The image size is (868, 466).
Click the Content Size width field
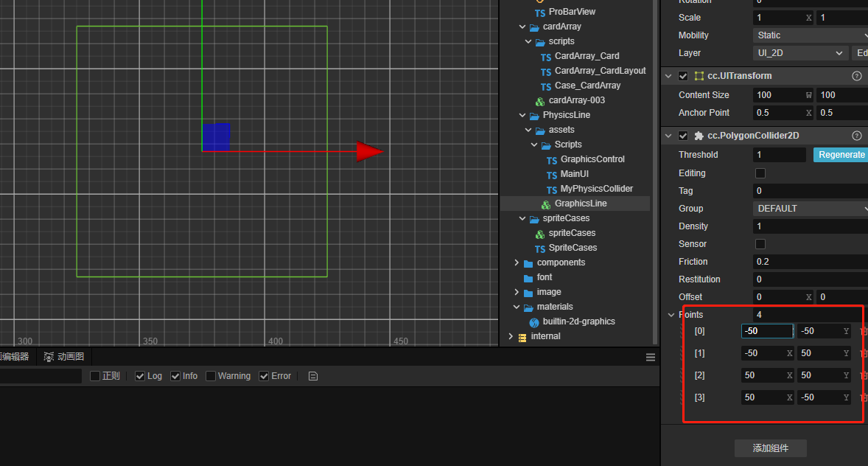[783, 95]
